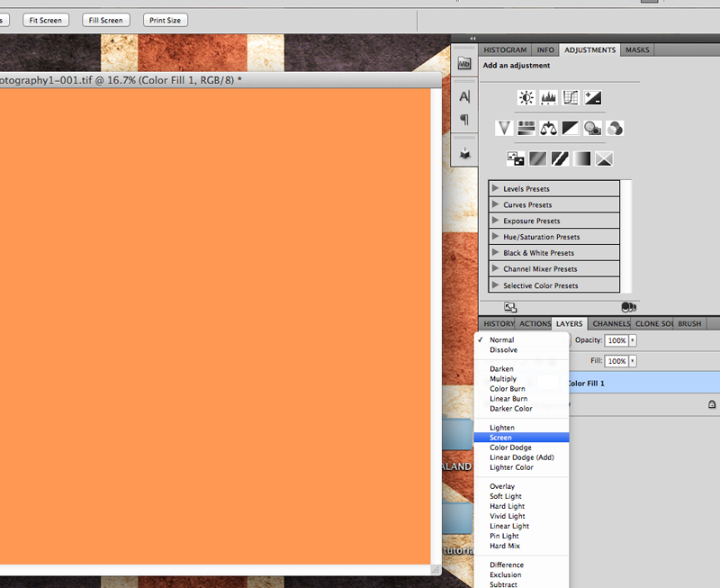
Task: Open the Mini Bridge panel icon
Action: tap(464, 63)
